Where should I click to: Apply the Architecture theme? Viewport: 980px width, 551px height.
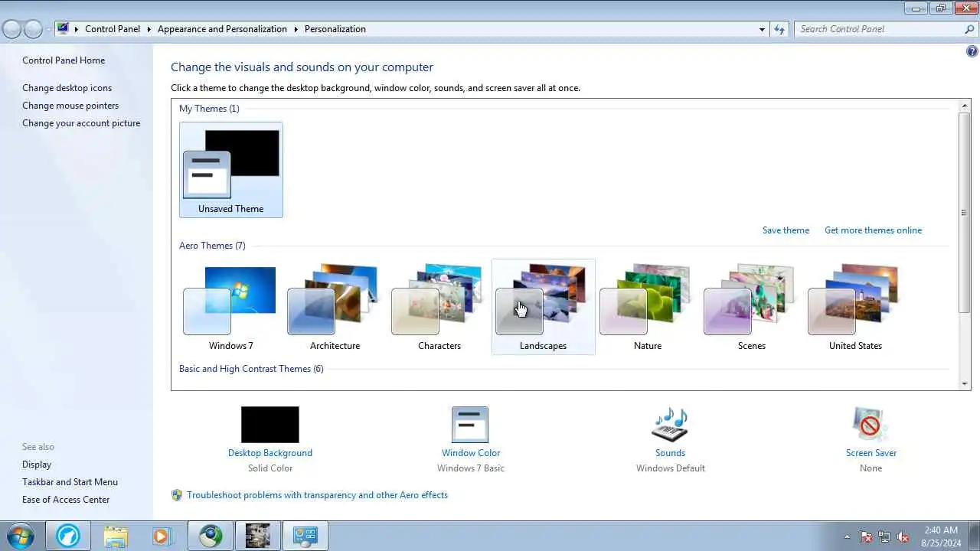click(x=335, y=306)
